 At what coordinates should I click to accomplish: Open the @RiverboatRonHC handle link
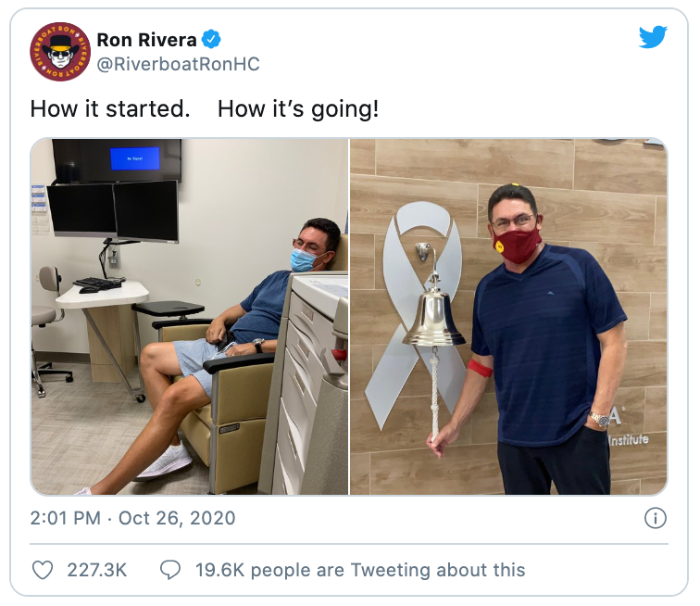coord(178,64)
